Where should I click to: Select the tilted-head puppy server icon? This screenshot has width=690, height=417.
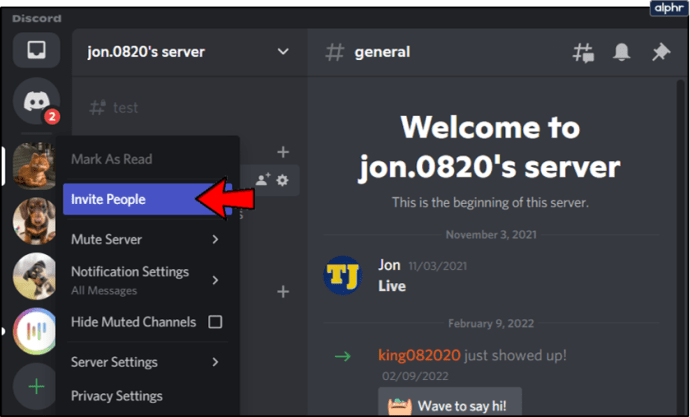(x=34, y=276)
